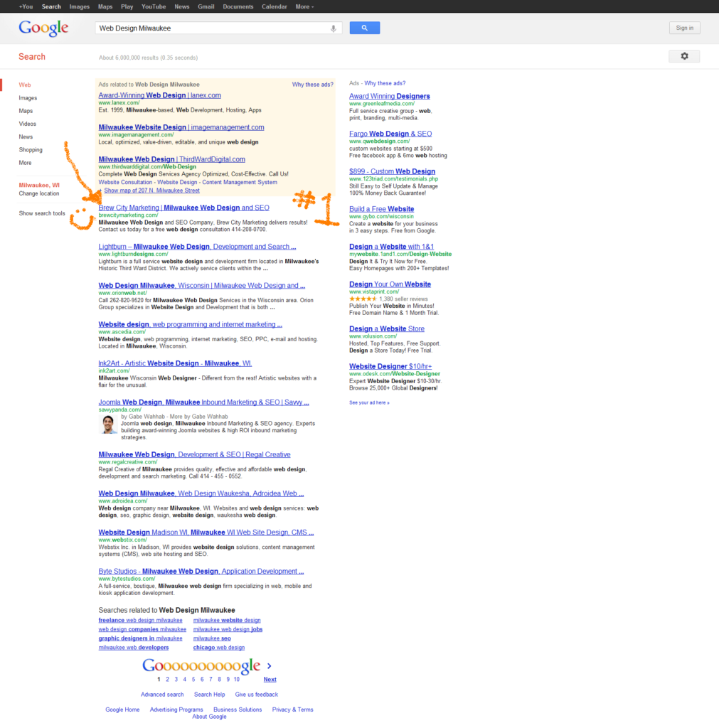Click the next page arrow beside Goooogle logo
Image resolution: width=719 pixels, height=728 pixels.
(269, 665)
